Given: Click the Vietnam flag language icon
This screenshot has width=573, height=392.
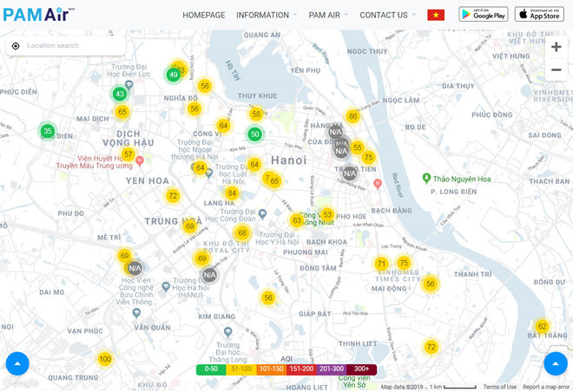Looking at the screenshot, I should (436, 15).
